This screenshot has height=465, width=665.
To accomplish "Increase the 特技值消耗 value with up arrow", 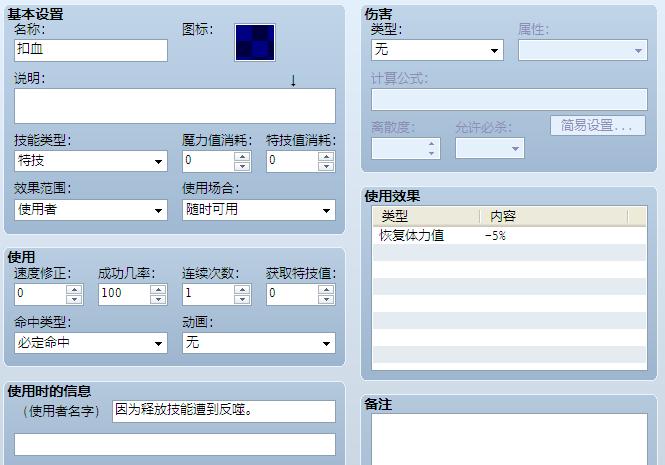I will (x=326, y=156).
